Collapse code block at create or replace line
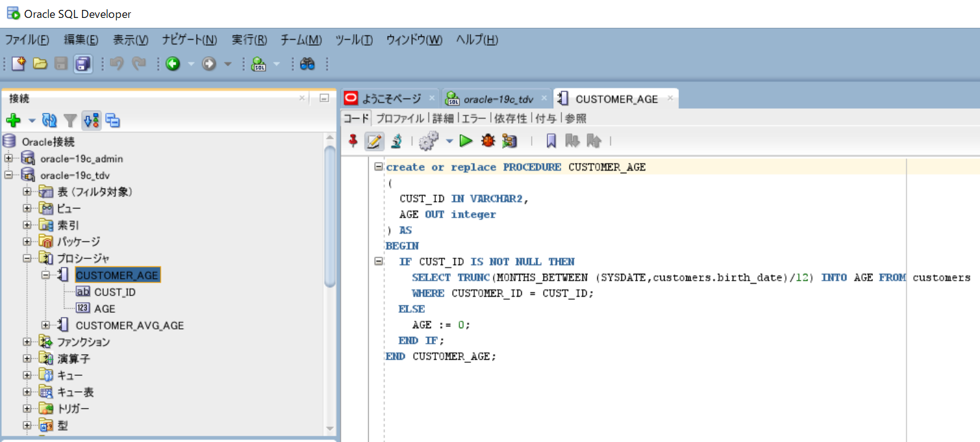 pos(378,166)
